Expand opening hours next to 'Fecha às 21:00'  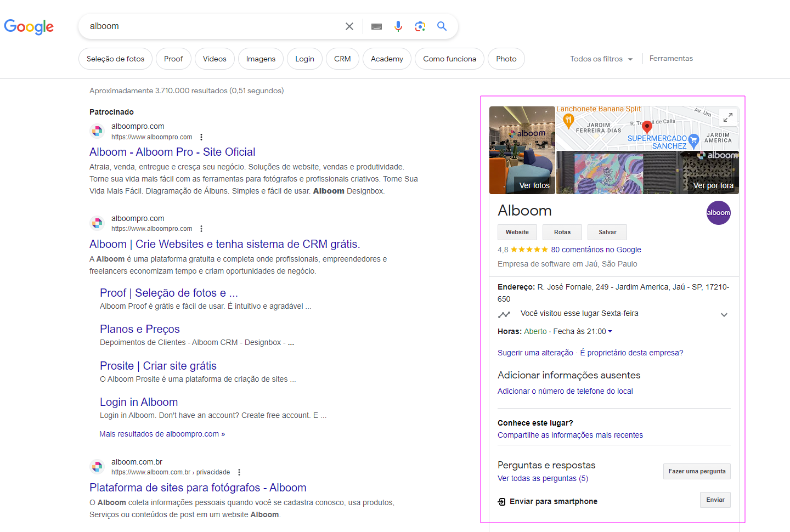click(610, 331)
